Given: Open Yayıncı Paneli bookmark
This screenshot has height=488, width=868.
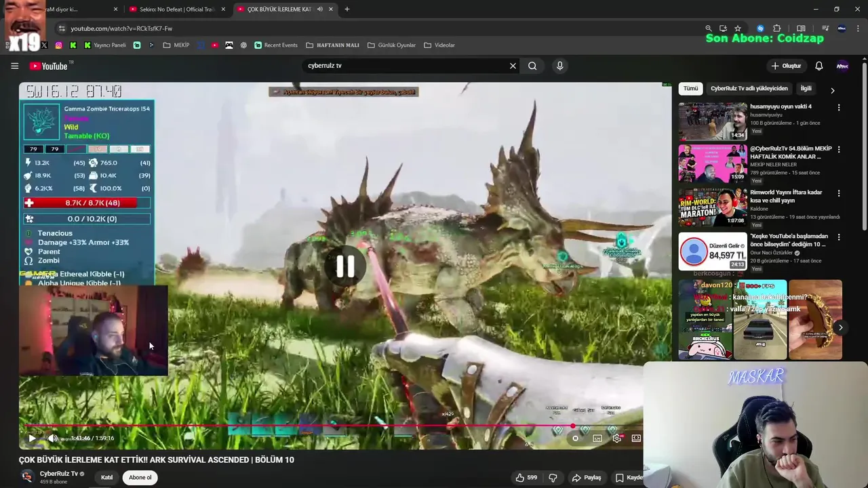Looking at the screenshot, I should (x=105, y=45).
